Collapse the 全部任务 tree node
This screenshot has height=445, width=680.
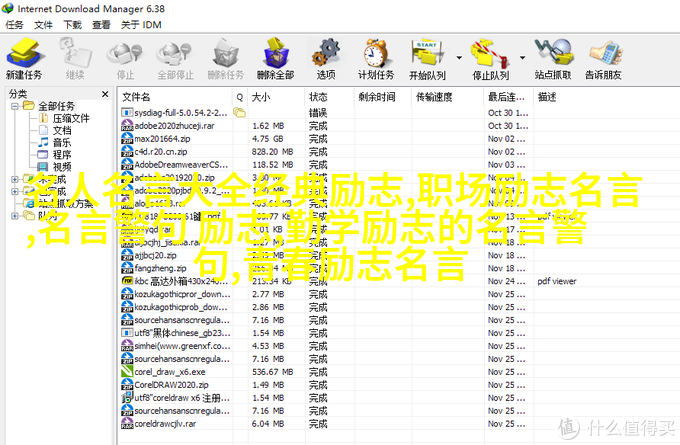click(x=14, y=106)
